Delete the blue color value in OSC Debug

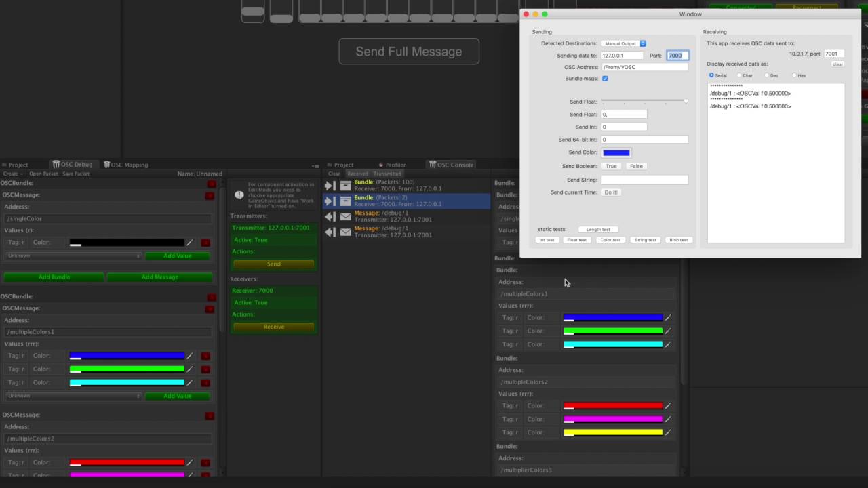[205, 356]
